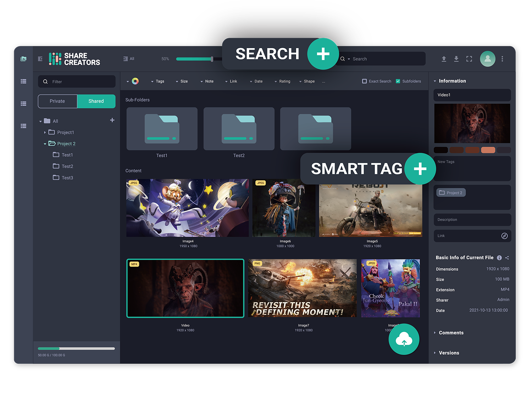Open the Size filter dropdown
The height and width of the screenshot is (409, 532).
click(182, 82)
